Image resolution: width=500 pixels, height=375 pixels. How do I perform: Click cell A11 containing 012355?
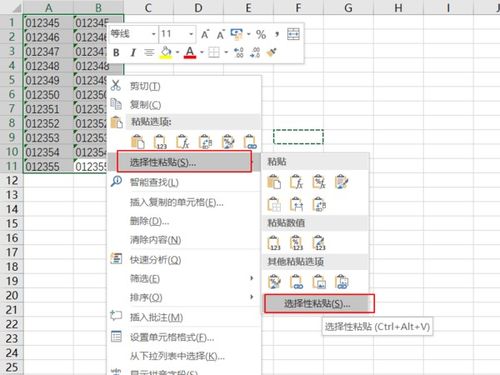pyautogui.click(x=48, y=166)
